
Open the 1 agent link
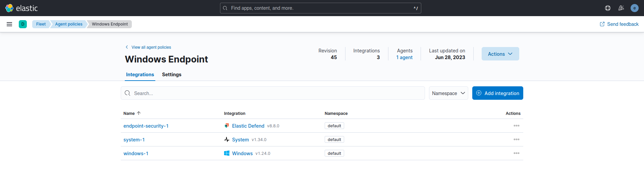tap(405, 57)
